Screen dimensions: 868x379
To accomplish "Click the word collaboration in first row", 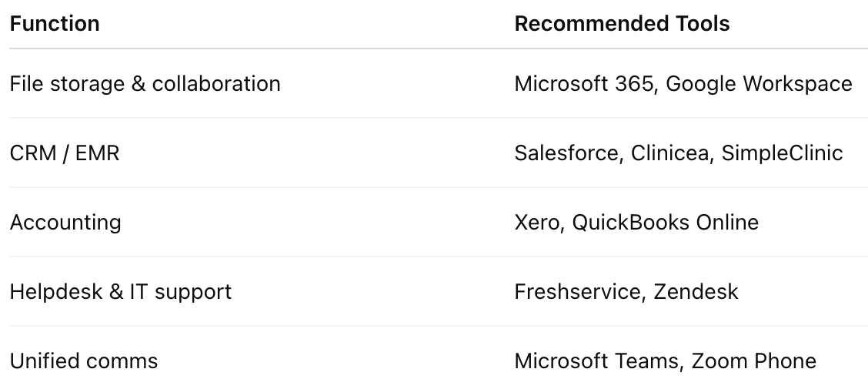I will point(216,83).
